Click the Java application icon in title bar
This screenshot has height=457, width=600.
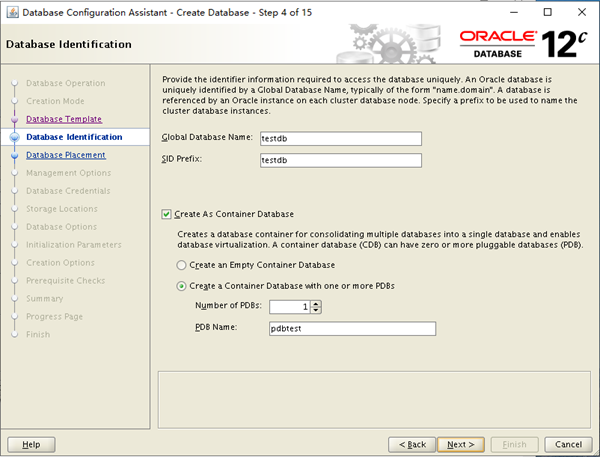[x=12, y=12]
